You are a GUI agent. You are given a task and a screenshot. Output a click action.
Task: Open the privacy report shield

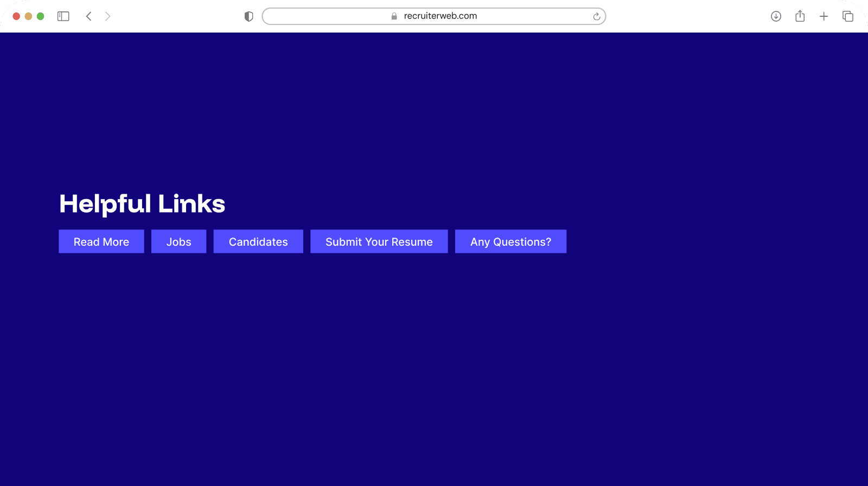point(249,16)
